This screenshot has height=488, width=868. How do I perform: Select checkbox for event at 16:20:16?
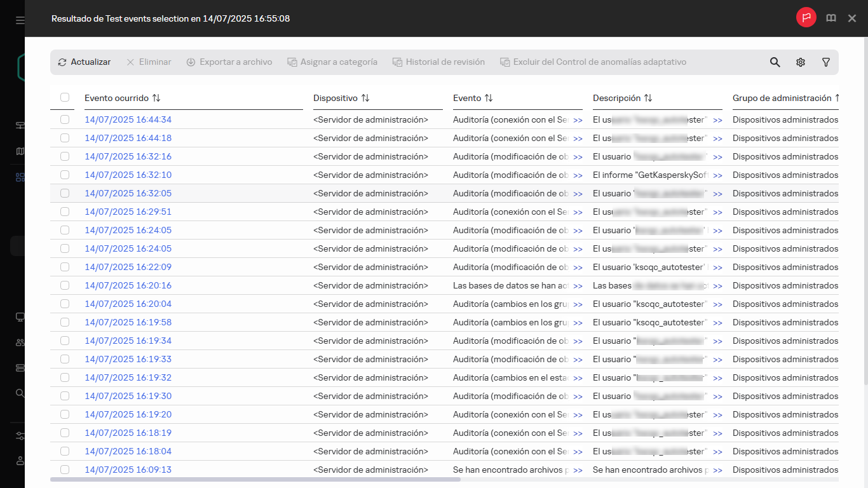[x=65, y=285]
